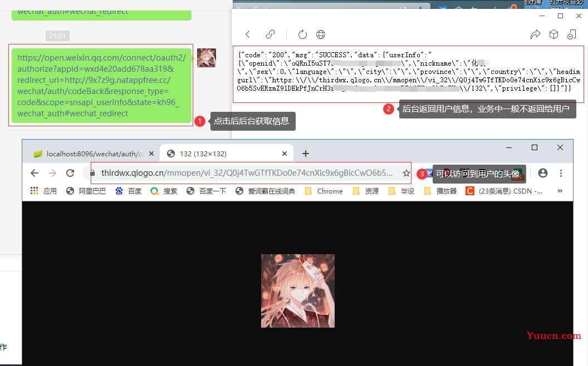Open the open.weixin.qq.com authorize link message
The width and height of the screenshot is (588, 366).
pyautogui.click(x=102, y=86)
